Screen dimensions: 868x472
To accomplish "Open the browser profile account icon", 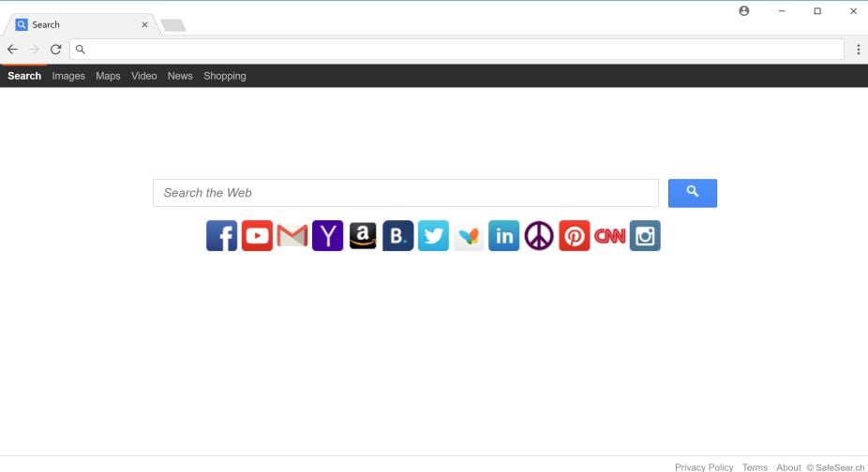I will click(744, 11).
